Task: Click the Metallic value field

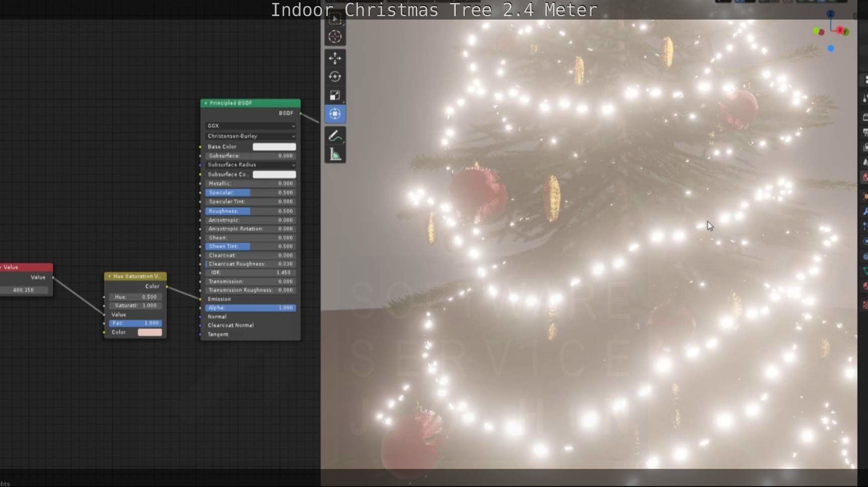Action: pos(251,184)
